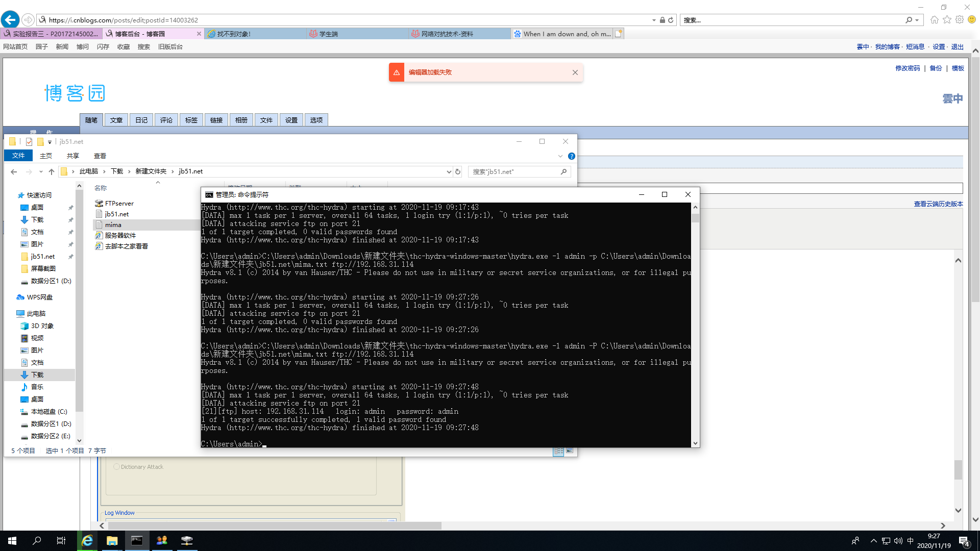
Task: Dismiss the editor load failed alert
Action: click(x=575, y=72)
